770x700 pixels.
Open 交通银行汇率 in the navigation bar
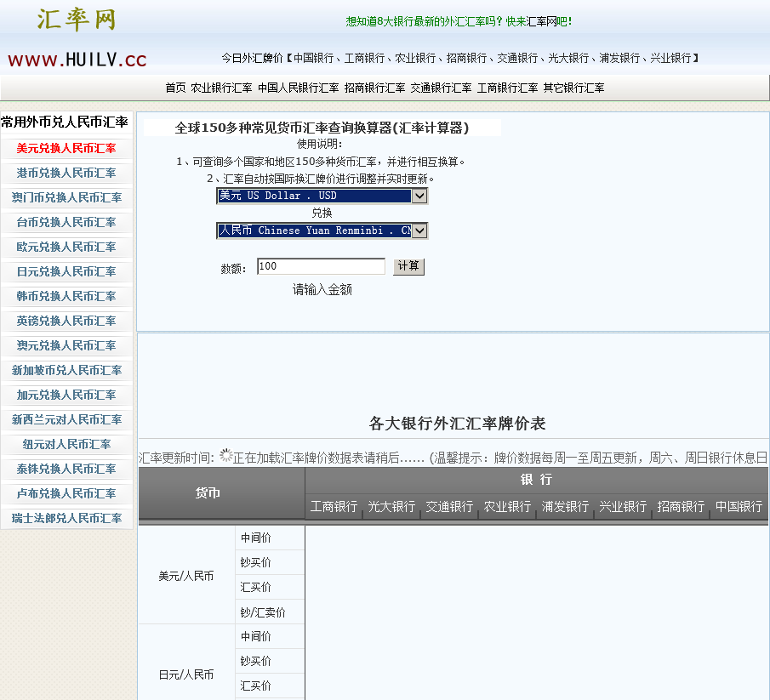click(441, 88)
